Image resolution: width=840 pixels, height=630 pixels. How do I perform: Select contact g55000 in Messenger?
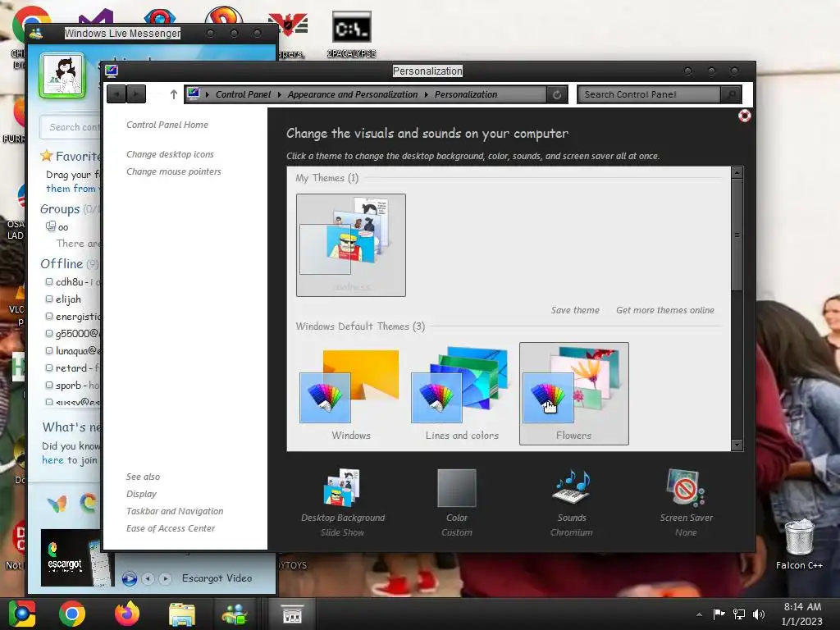[73, 333]
